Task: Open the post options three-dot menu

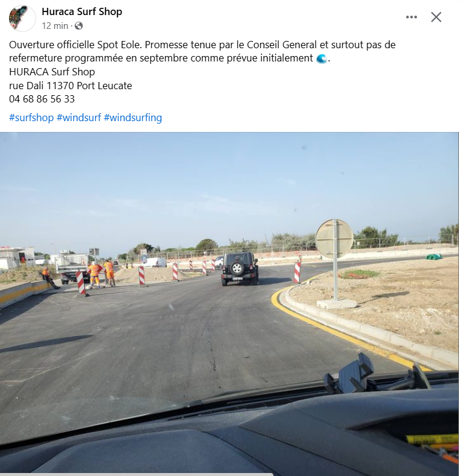Action: point(411,17)
